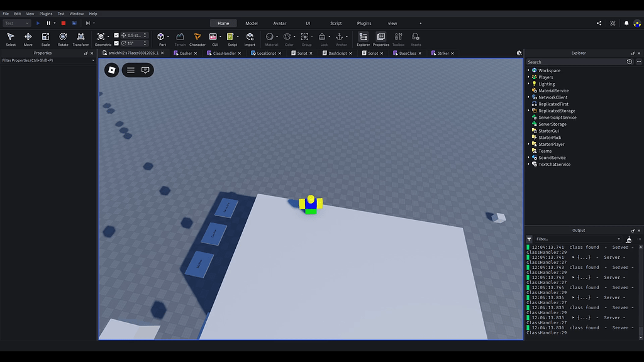Viewport: 644px width, 362px height.
Task: Open the Terrain editor
Action: (x=180, y=39)
